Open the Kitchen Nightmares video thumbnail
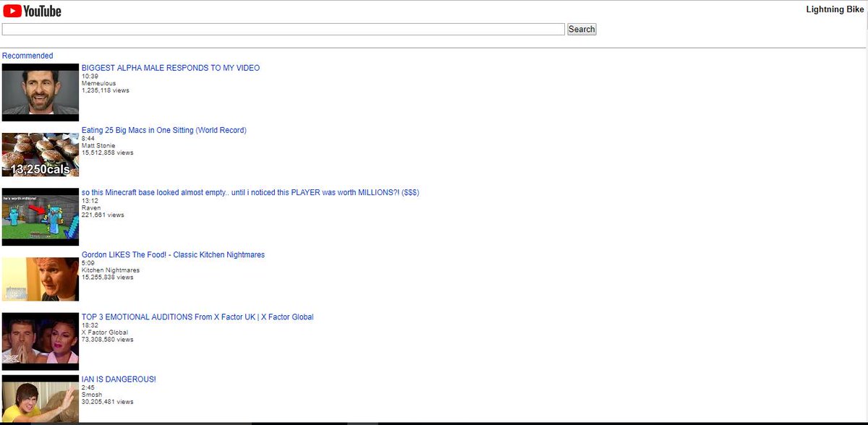This screenshot has height=425, width=868. coord(40,279)
